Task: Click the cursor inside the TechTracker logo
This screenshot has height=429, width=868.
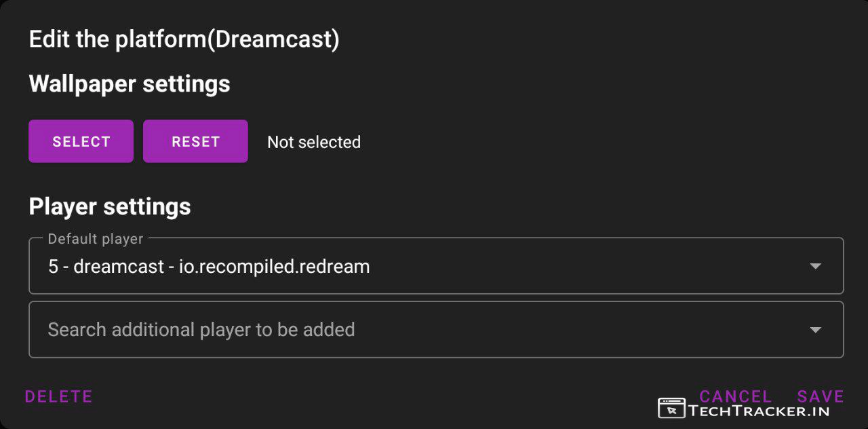Action: pos(672,410)
